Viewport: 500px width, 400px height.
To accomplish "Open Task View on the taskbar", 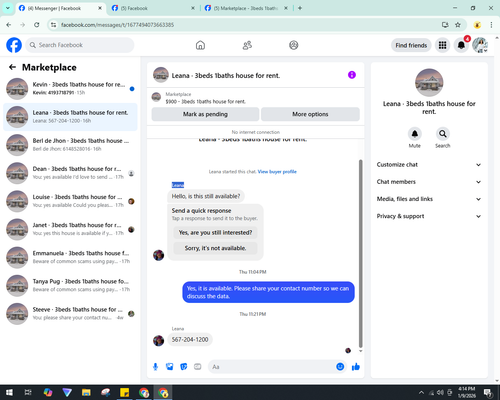I will (28, 392).
